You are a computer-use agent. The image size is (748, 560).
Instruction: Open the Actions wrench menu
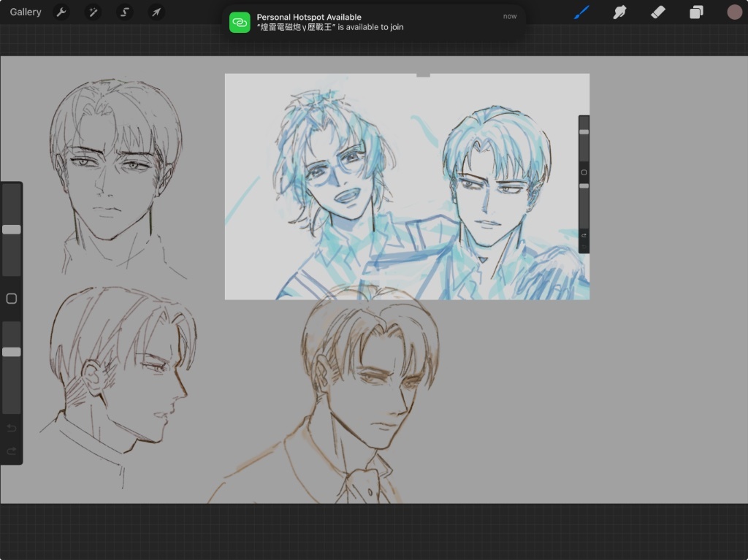[x=61, y=12]
